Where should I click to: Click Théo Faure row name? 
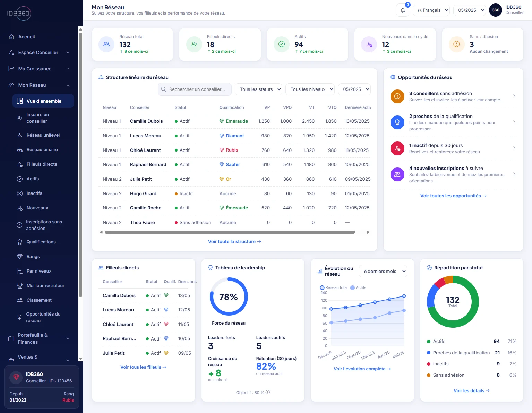[142, 222]
